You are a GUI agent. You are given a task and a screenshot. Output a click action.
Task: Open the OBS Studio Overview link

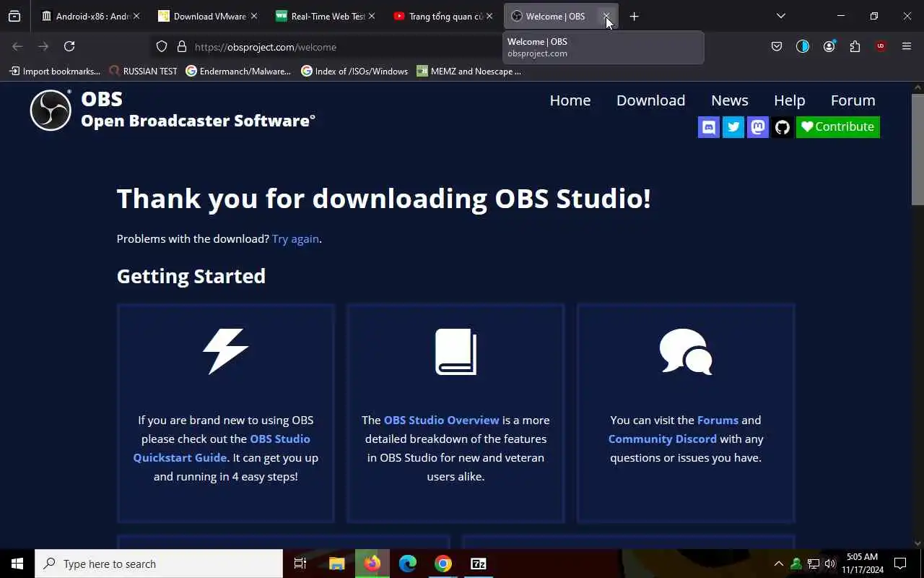[441, 420]
